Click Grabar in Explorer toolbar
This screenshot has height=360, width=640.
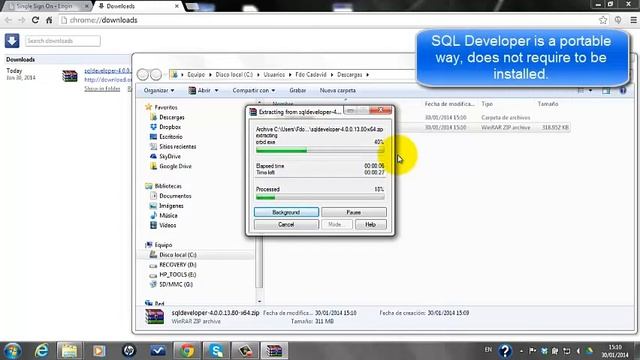(298, 90)
